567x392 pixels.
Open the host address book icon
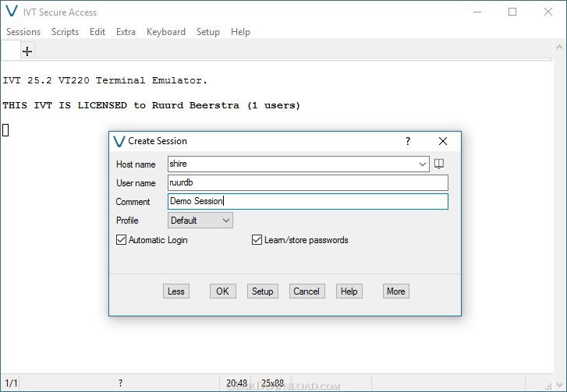[438, 164]
